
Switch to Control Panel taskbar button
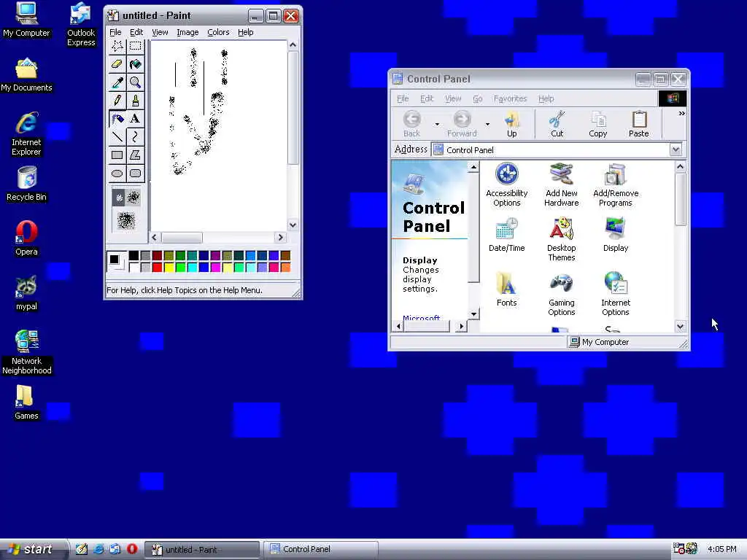(321, 550)
